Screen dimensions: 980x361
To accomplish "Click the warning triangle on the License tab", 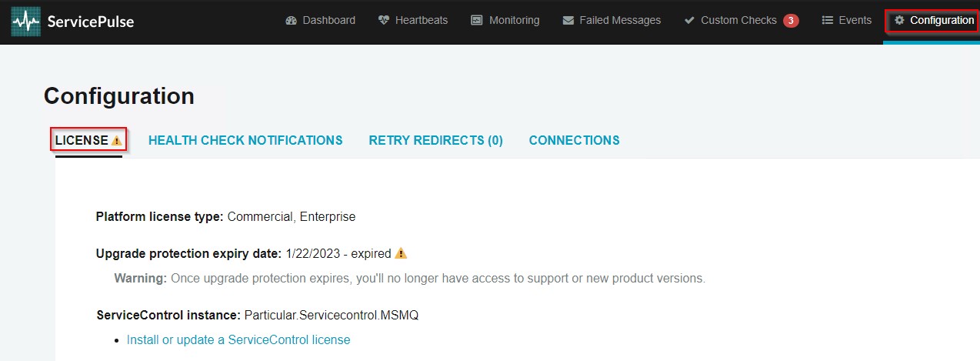I will coord(117,141).
